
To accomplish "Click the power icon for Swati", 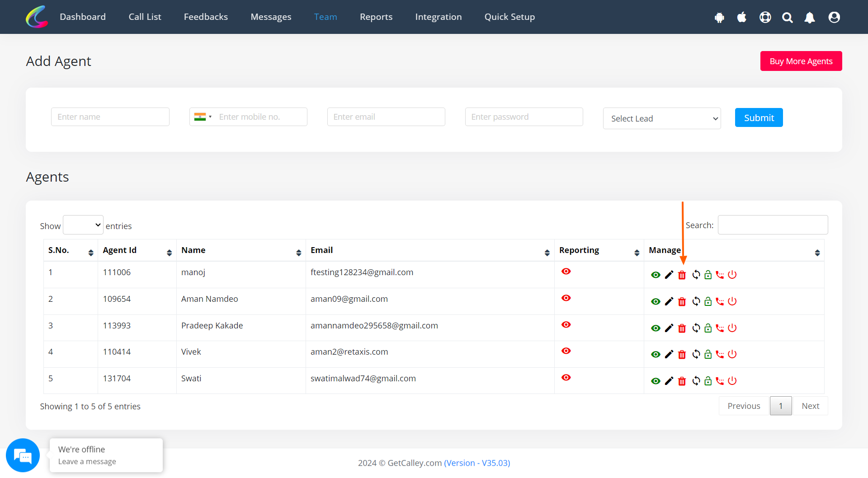I will (732, 381).
